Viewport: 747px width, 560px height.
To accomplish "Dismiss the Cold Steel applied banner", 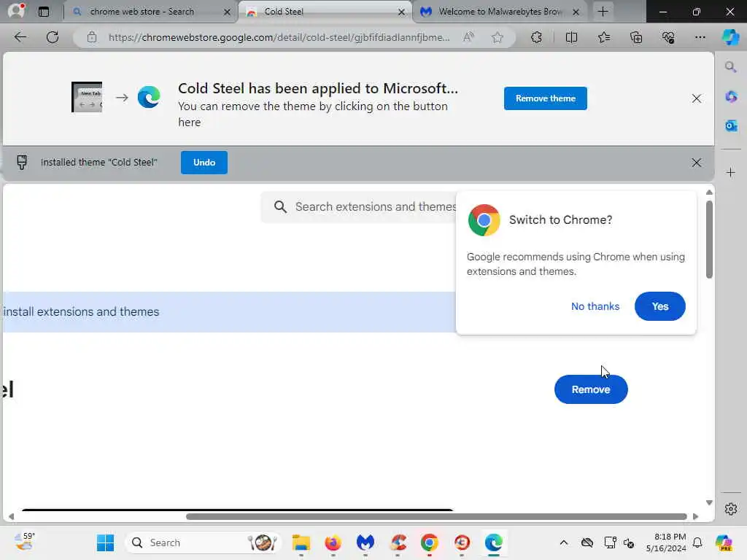I will pos(697,98).
